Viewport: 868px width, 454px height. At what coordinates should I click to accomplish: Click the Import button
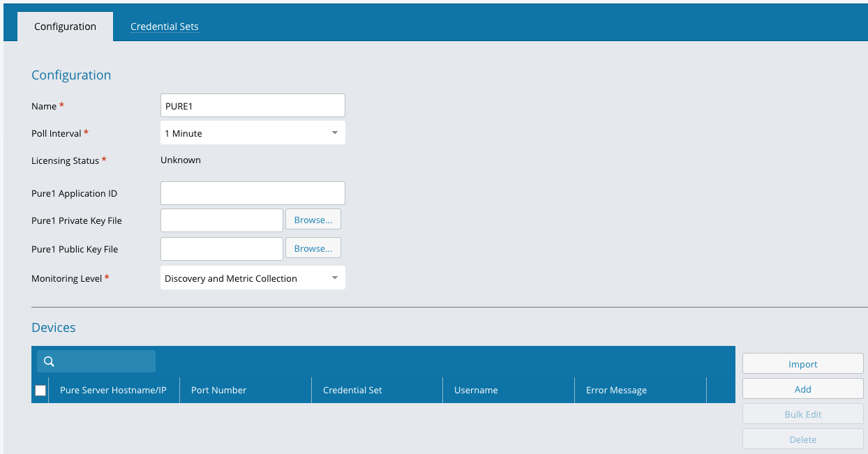coord(803,364)
